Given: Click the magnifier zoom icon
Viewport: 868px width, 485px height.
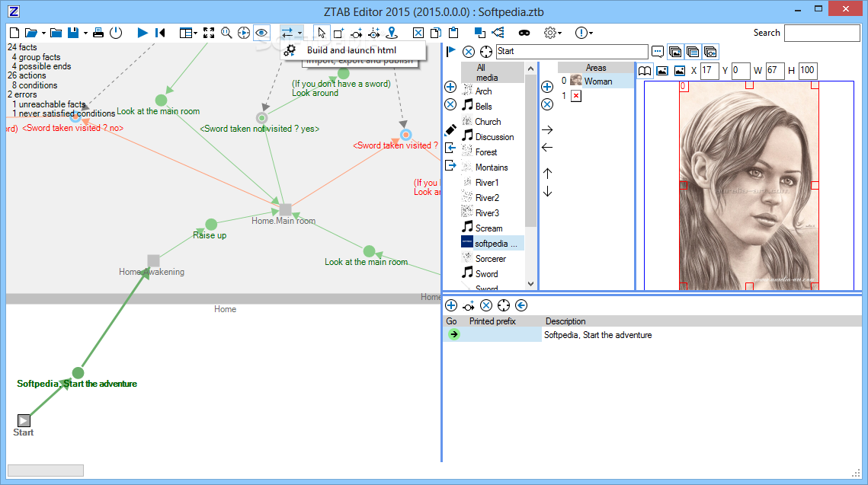Looking at the screenshot, I should (x=226, y=34).
